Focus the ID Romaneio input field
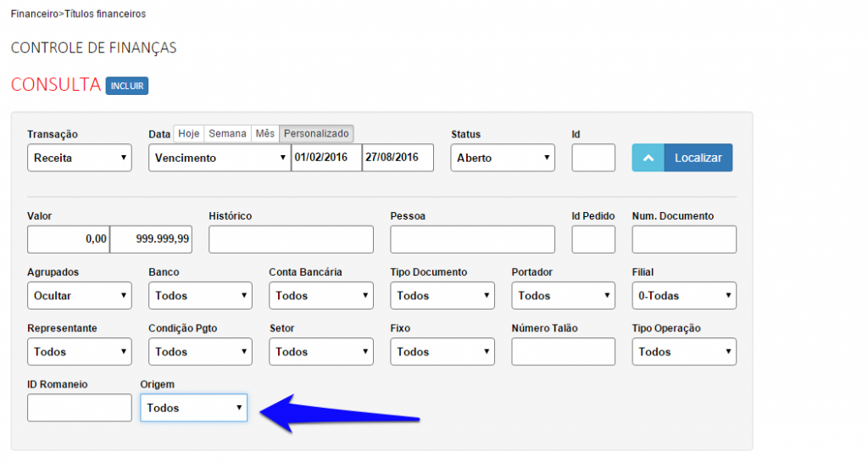Viewport: 868px width, 463px height. (x=80, y=408)
